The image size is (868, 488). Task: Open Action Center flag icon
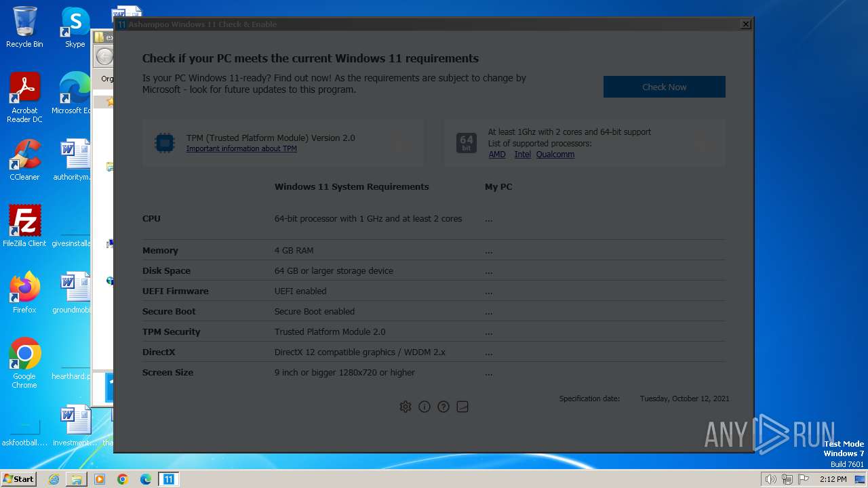(x=804, y=479)
